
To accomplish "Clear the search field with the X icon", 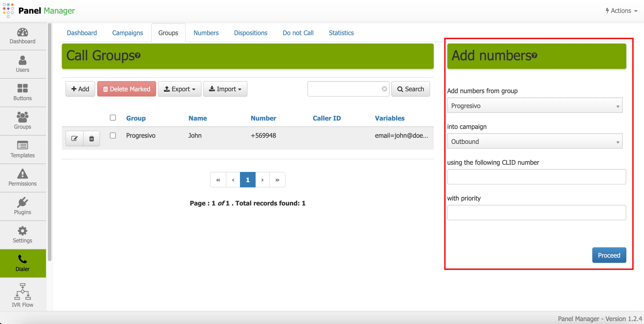I will pyautogui.click(x=385, y=89).
